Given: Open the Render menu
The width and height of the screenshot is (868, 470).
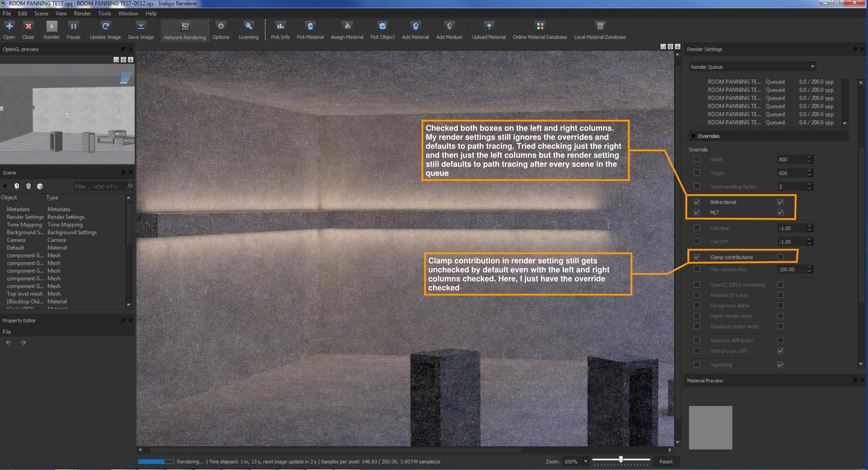Looking at the screenshot, I should [x=82, y=13].
